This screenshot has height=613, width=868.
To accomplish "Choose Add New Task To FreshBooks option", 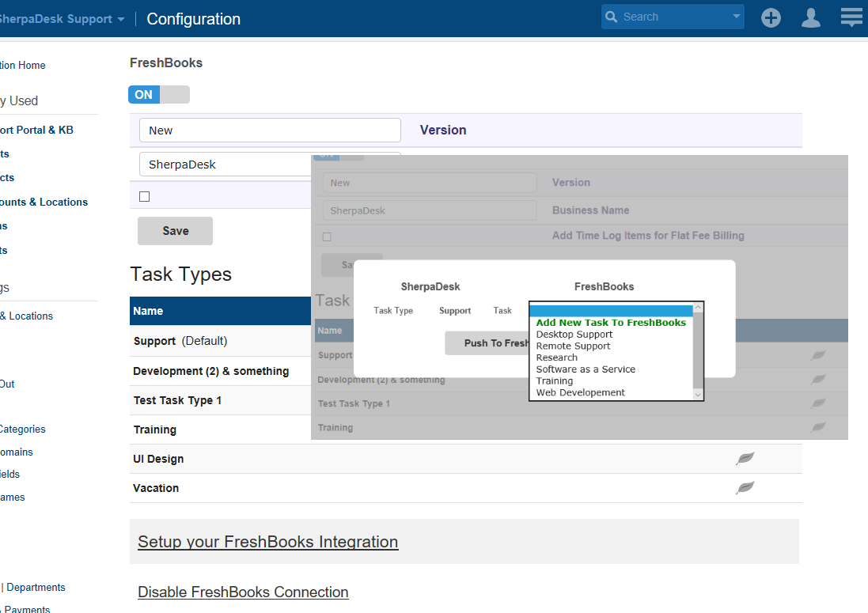I will (x=610, y=323).
